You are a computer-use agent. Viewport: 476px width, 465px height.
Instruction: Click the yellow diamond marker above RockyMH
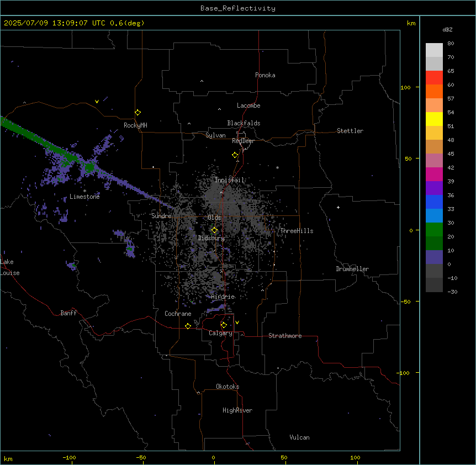(137, 112)
